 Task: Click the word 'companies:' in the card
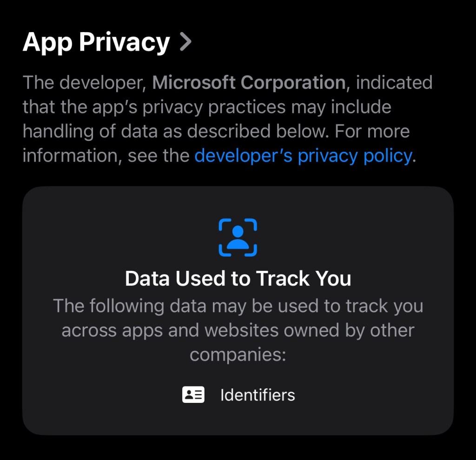pos(237,355)
